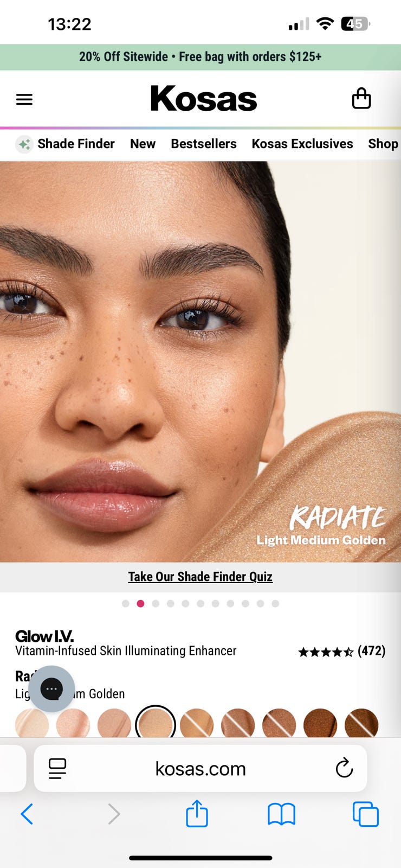Open the 472 reviews star rating
This screenshot has width=401, height=868.
342,651
